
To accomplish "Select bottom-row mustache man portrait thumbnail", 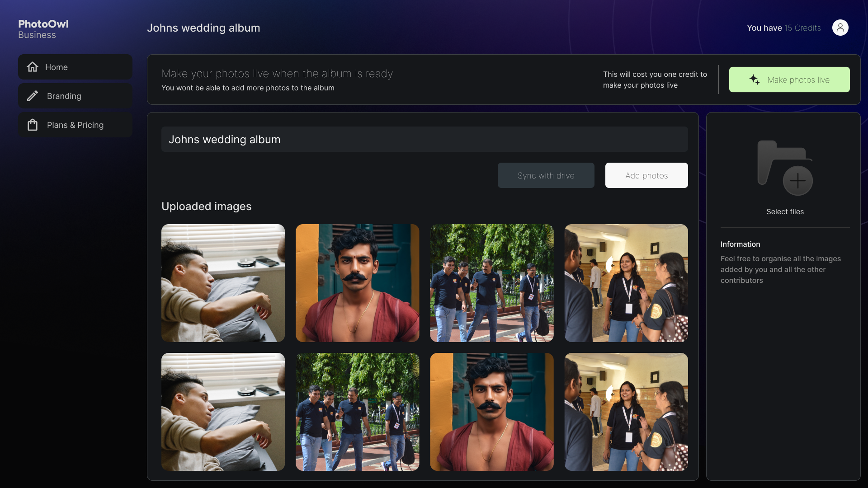I will coord(491,412).
